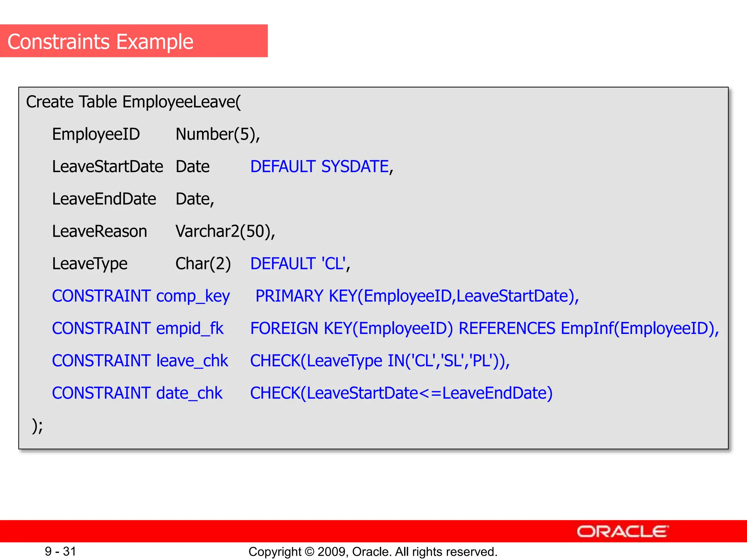Click the Oracle logo in footer
Image resolution: width=747 pixels, height=560 pixels.
(623, 532)
